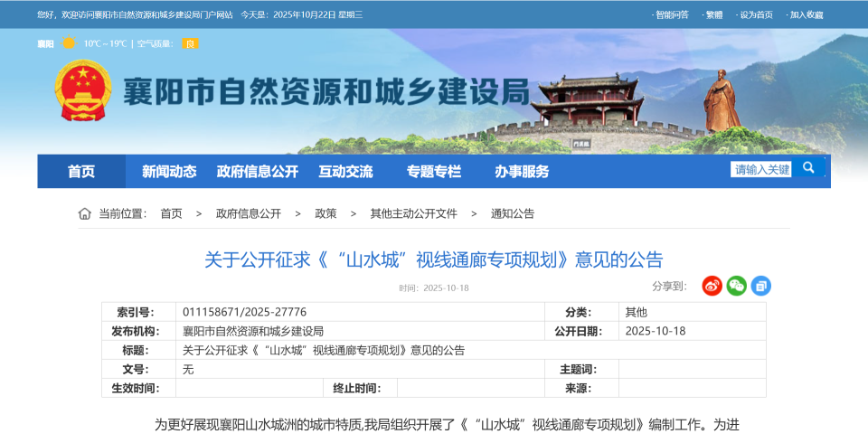Click the 良 air quality badge
The height and width of the screenshot is (434, 868).
[190, 43]
